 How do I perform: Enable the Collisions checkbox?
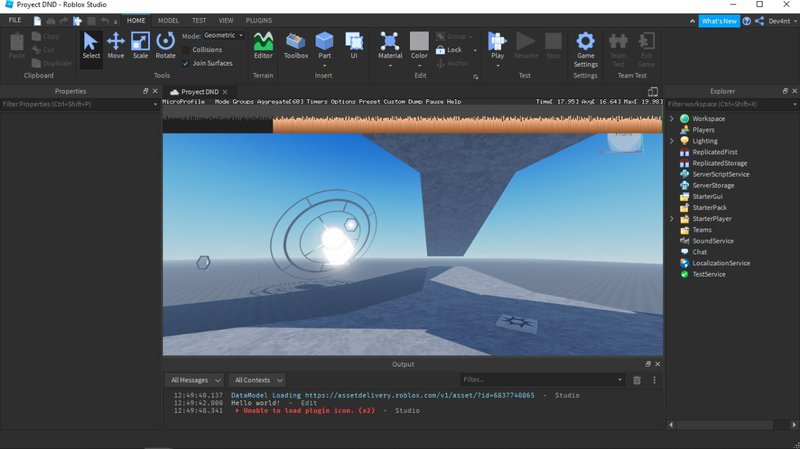click(186, 49)
